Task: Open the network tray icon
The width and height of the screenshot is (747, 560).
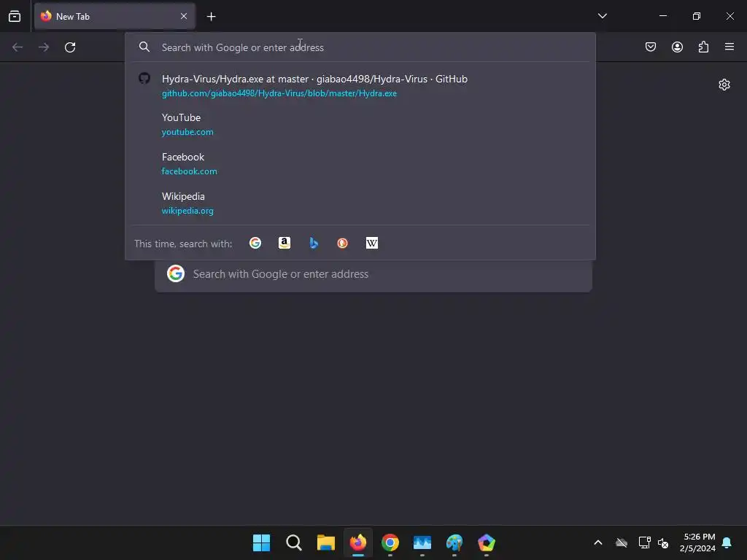Action: 644,542
